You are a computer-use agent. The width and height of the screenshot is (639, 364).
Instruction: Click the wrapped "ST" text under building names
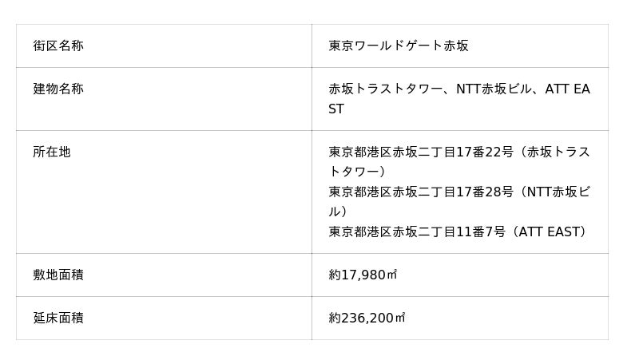click(336, 109)
